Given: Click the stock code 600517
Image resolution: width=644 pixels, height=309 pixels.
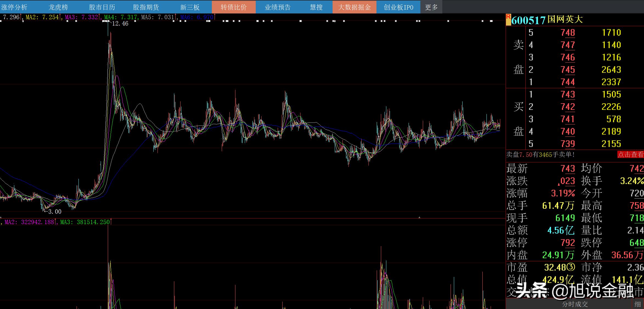Looking at the screenshot, I should [x=528, y=20].
